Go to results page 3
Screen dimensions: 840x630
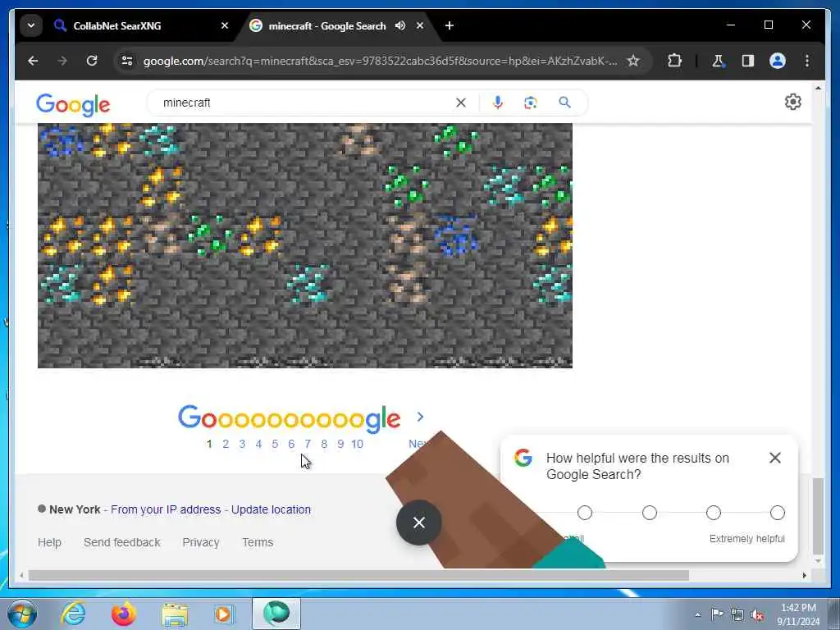pyautogui.click(x=242, y=444)
